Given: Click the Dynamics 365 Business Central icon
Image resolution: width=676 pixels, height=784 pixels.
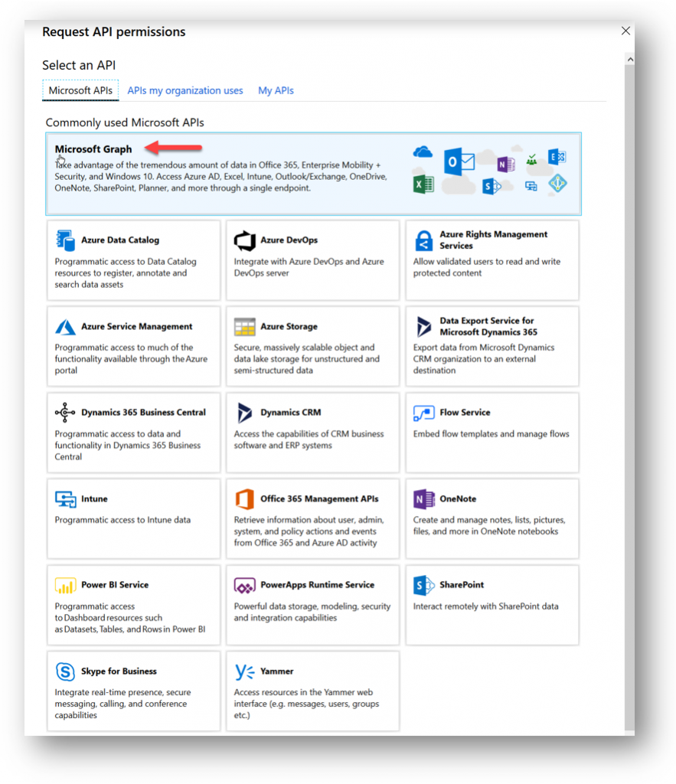Looking at the screenshot, I should [65, 413].
